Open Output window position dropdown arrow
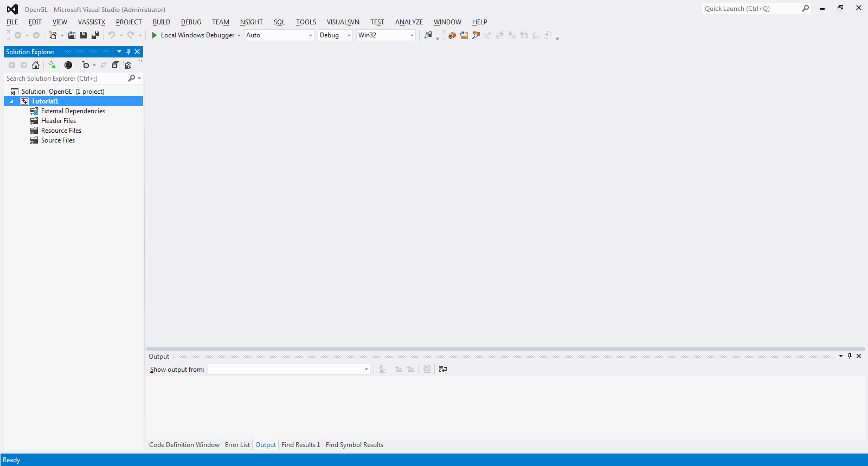The height and width of the screenshot is (466, 868). pos(841,357)
